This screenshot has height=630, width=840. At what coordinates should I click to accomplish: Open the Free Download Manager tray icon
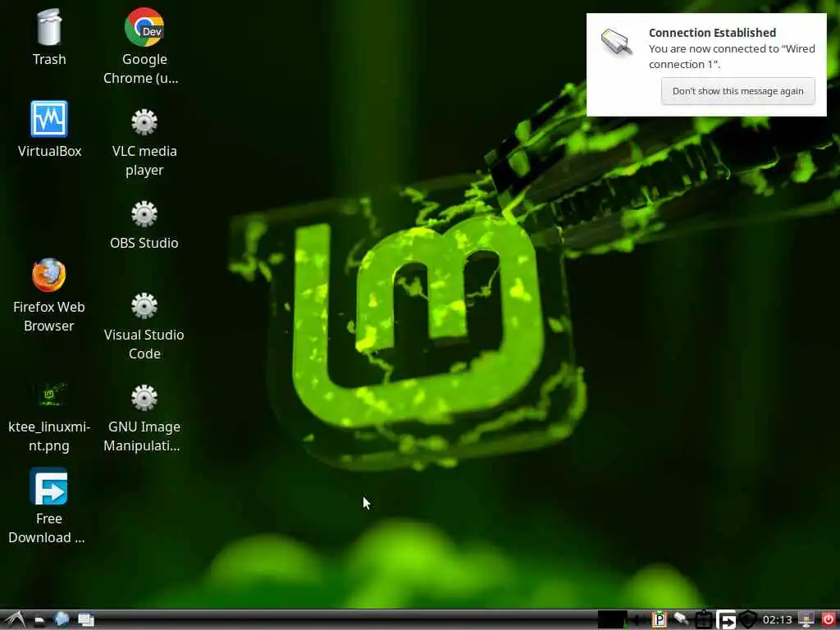[x=727, y=620]
